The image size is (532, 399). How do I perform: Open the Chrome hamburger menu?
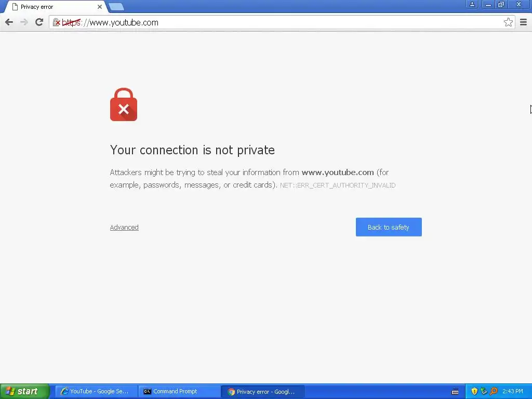click(523, 22)
